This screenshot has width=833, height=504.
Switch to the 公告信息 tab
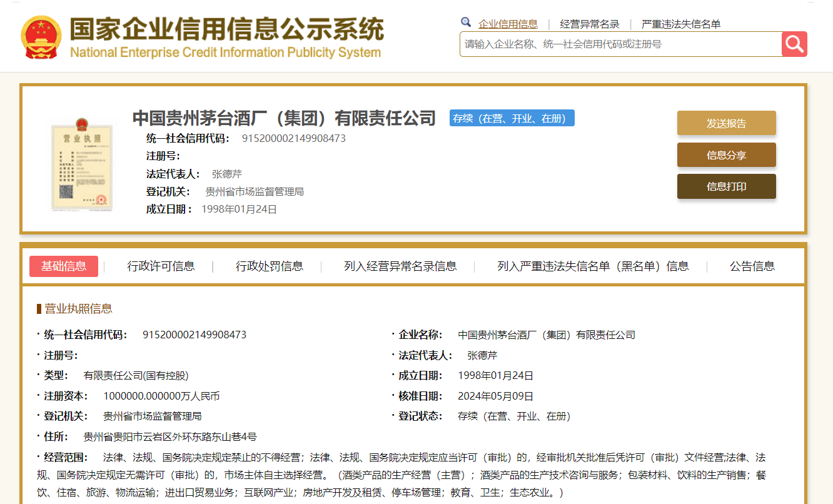pyautogui.click(x=752, y=266)
